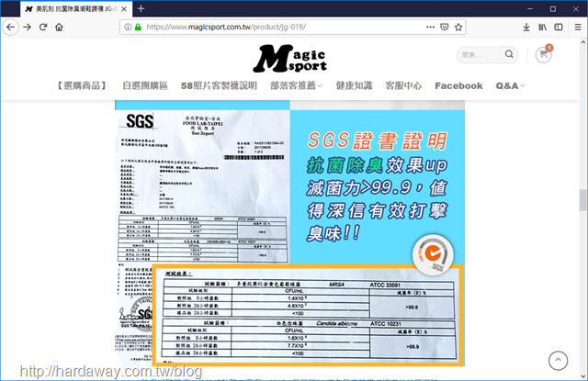Viewport: 588px width, 381px height.
Task: Click the back-to-top arrow button
Action: pyautogui.click(x=558, y=361)
